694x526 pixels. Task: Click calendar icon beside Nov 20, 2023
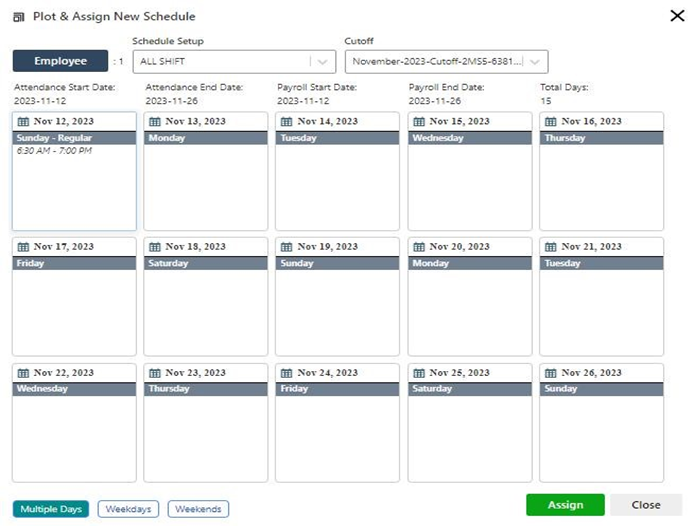tap(419, 247)
